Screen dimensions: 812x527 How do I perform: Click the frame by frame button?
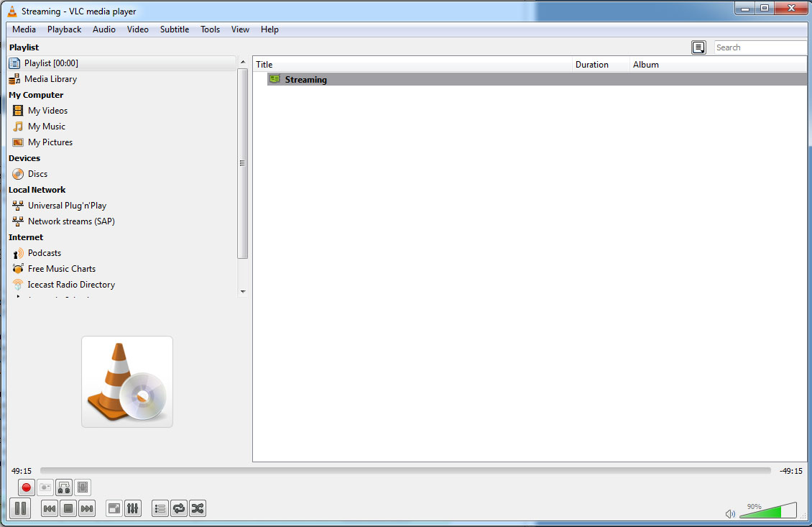click(x=83, y=487)
